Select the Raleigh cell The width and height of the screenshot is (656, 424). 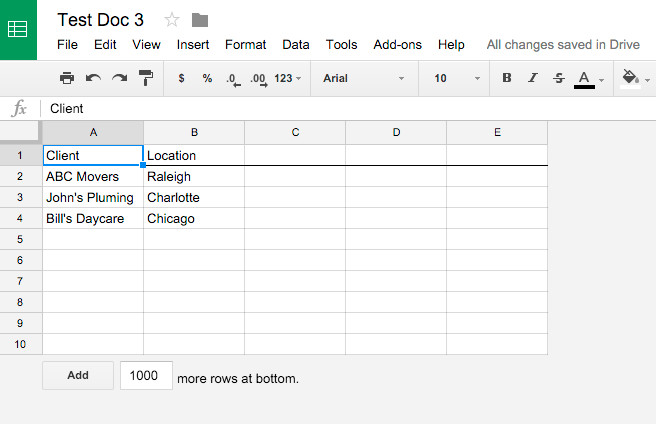(x=194, y=176)
